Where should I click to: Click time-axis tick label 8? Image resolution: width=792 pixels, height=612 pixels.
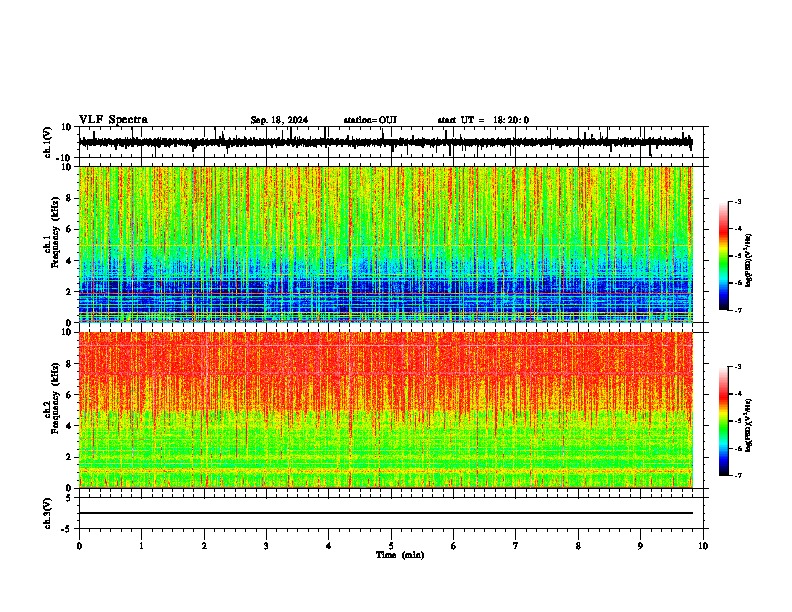(x=578, y=546)
